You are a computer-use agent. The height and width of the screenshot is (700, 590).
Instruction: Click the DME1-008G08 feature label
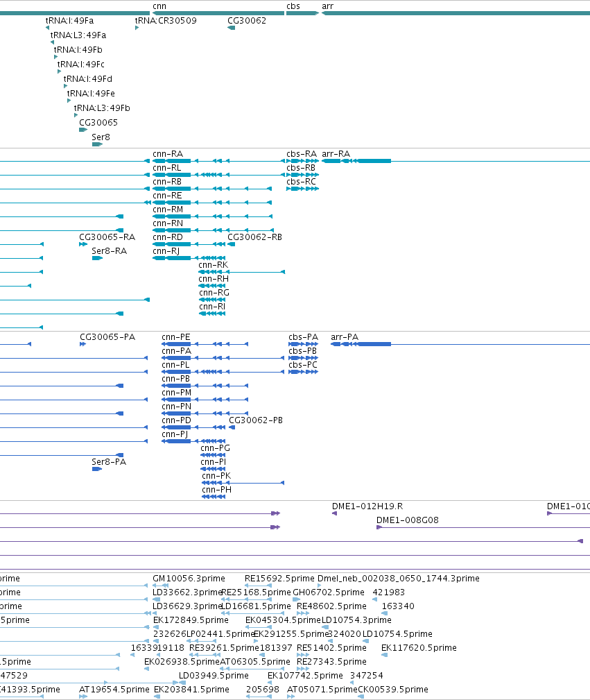408,520
